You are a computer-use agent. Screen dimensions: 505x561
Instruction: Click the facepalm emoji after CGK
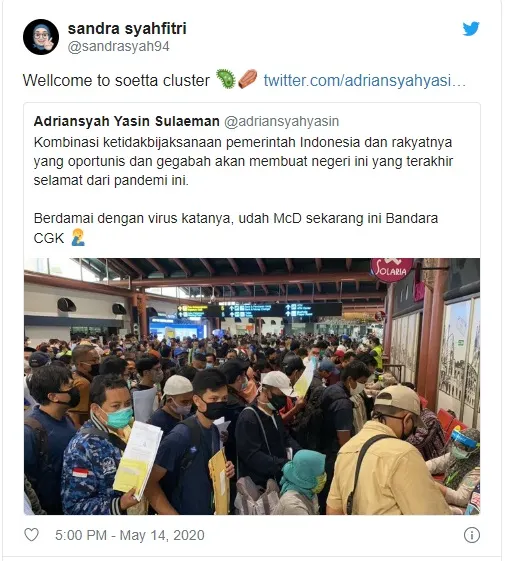point(78,238)
